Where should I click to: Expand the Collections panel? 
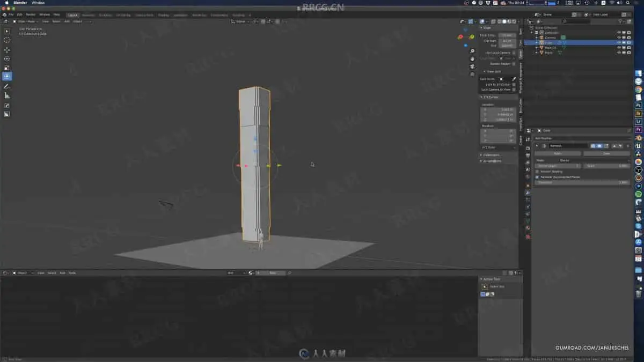pyautogui.click(x=481, y=155)
